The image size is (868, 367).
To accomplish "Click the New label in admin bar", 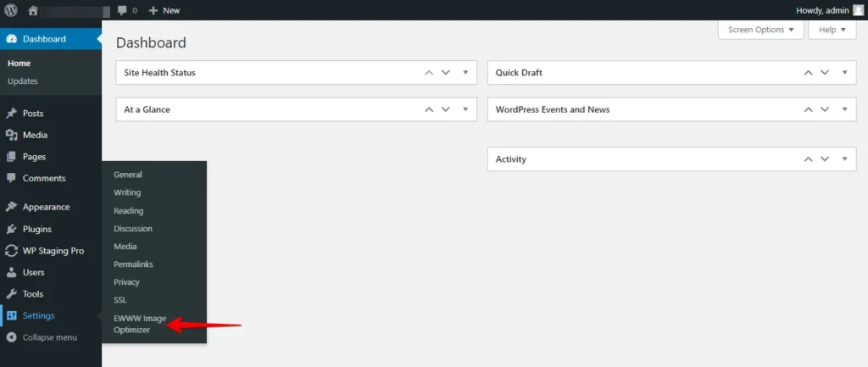I will (171, 10).
